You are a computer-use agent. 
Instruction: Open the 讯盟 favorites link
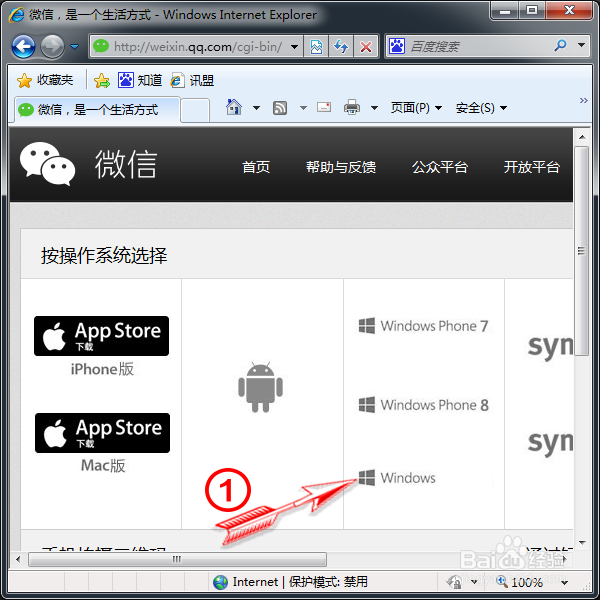192,80
